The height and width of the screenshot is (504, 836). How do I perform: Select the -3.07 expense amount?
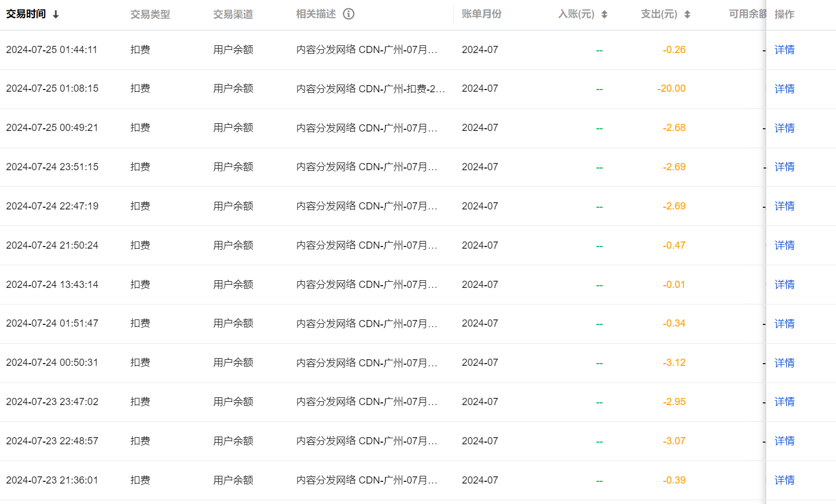pyautogui.click(x=674, y=441)
